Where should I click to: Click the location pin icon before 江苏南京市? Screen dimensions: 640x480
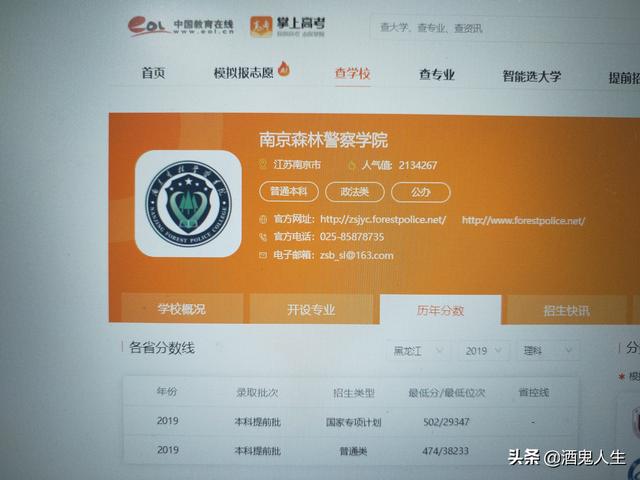[x=263, y=164]
